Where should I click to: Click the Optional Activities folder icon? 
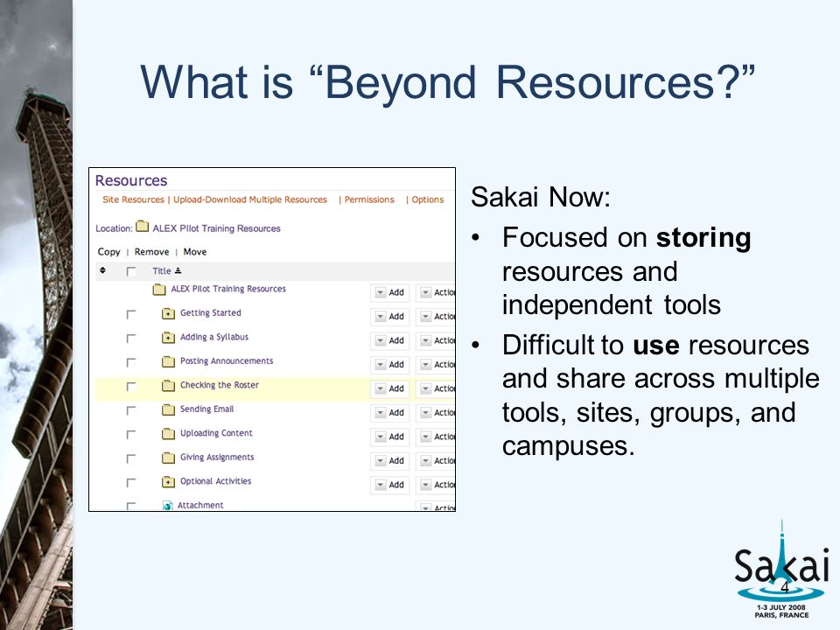coord(168,482)
